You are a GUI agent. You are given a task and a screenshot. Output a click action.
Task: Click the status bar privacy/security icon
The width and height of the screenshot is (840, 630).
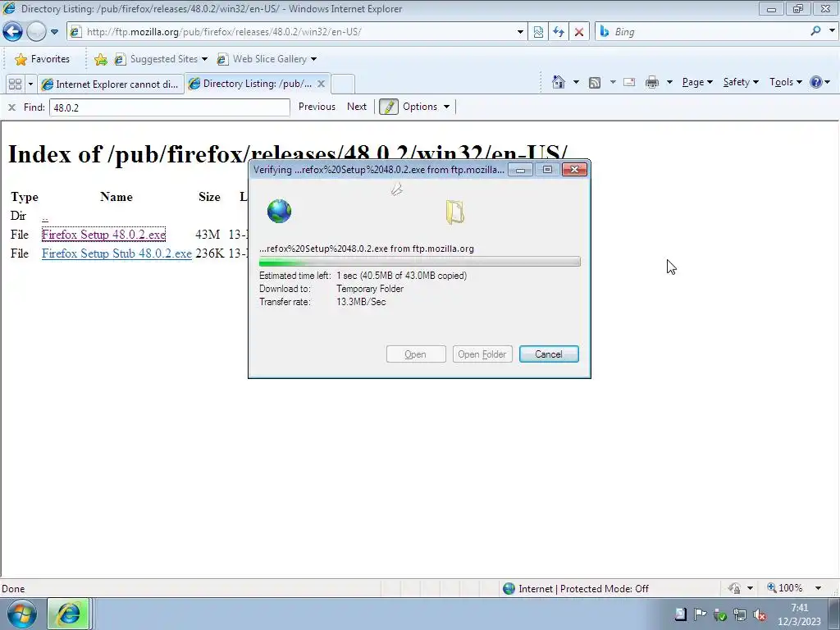[734, 589]
